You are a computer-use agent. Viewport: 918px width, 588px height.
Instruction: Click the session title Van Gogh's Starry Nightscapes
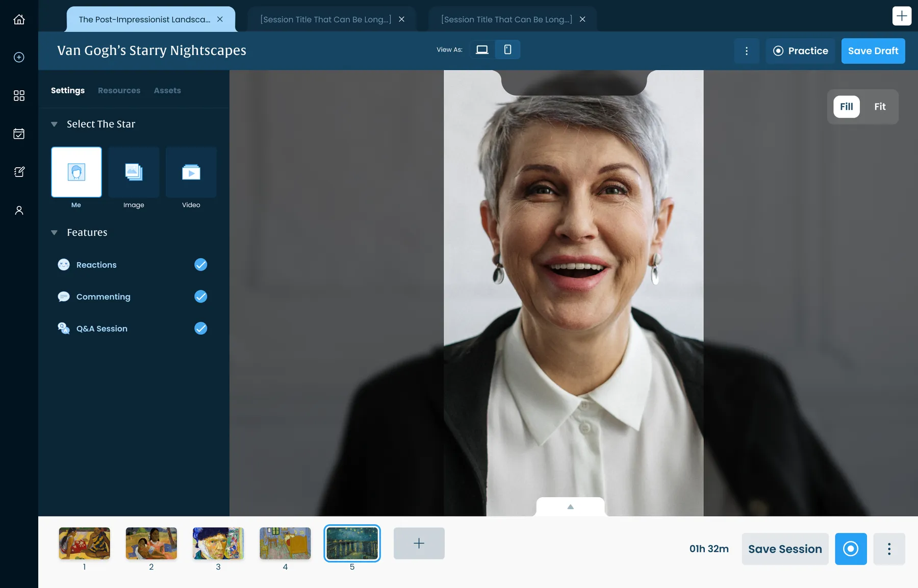pos(151,50)
